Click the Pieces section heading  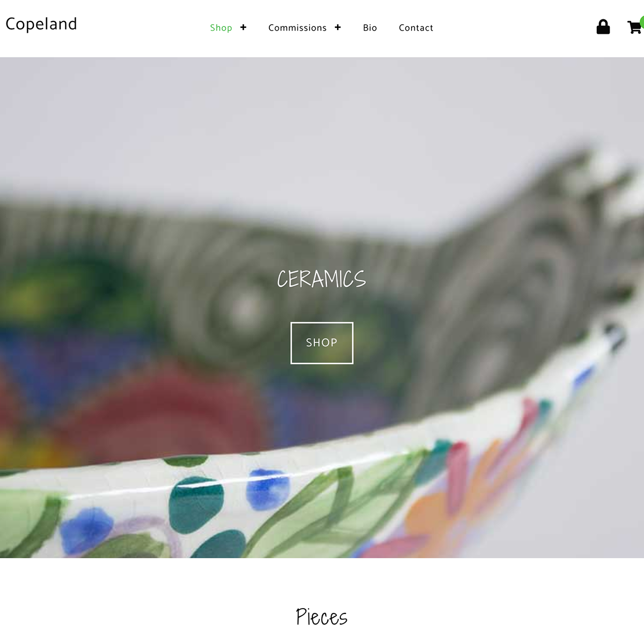coord(321,617)
